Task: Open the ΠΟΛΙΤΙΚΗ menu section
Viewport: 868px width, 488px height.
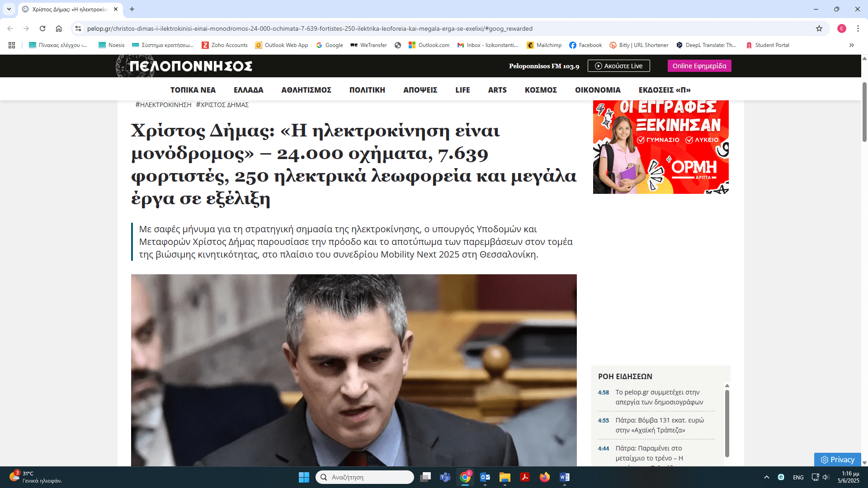Action: tap(367, 90)
